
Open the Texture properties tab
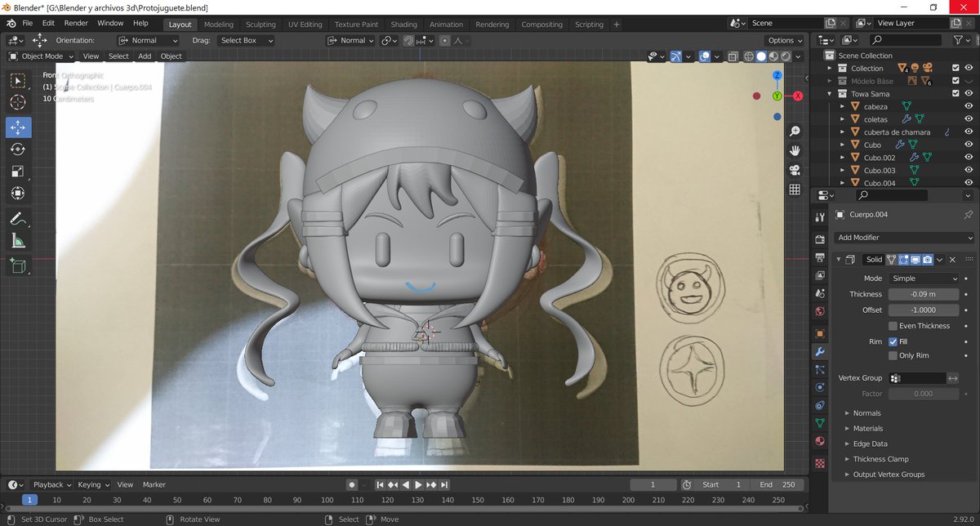tap(820, 463)
